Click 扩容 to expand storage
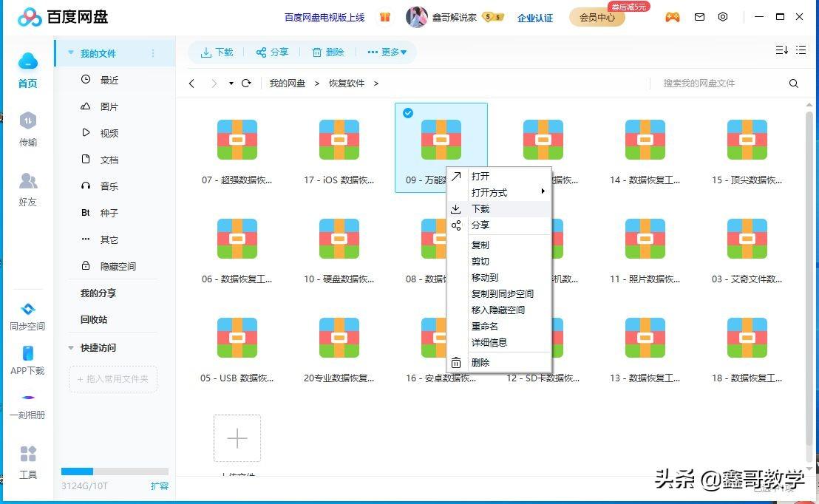The width and height of the screenshot is (819, 504). (x=160, y=486)
